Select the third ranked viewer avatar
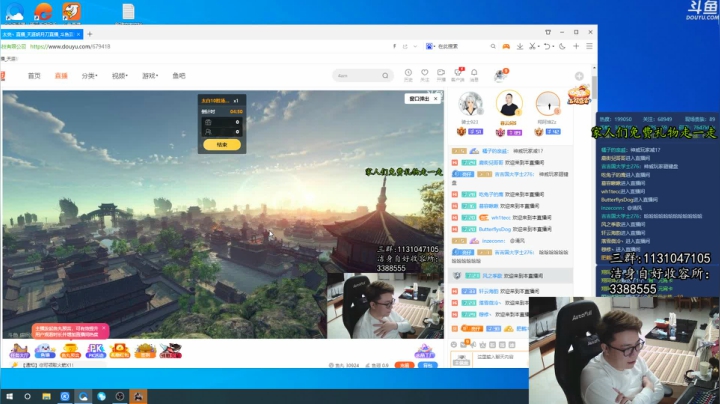 pyautogui.click(x=548, y=103)
